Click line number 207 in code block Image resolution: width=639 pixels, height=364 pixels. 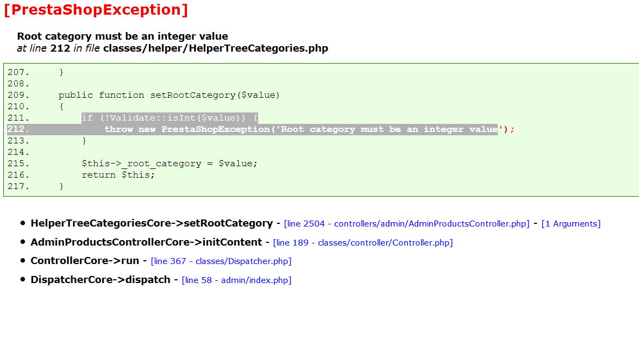pos(18,72)
